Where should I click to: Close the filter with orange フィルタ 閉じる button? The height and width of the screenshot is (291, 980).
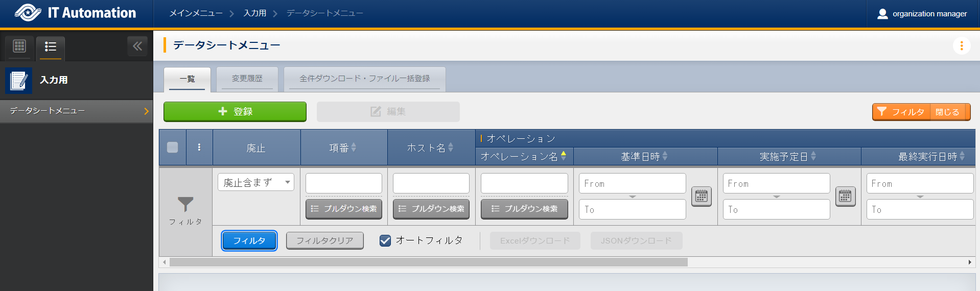click(921, 112)
